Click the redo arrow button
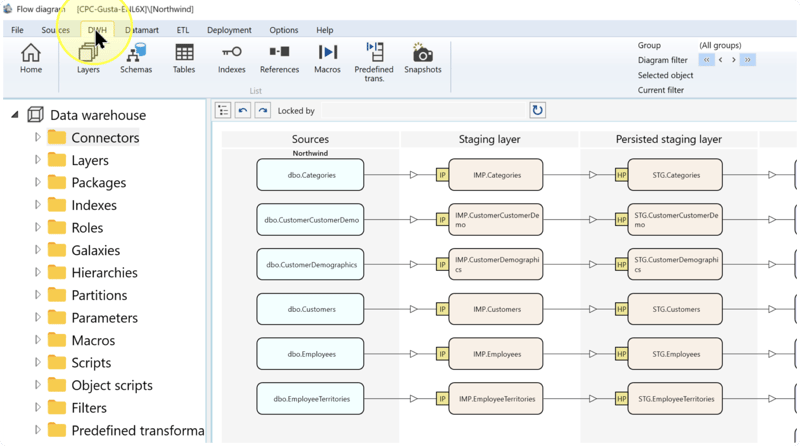The width and height of the screenshot is (800, 446). pyautogui.click(x=263, y=110)
